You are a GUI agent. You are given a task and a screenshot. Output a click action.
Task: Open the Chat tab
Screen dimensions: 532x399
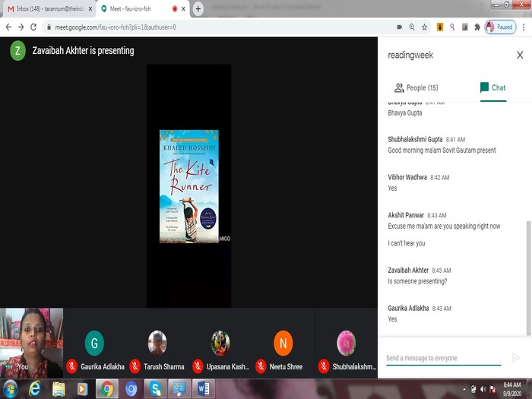coord(493,88)
